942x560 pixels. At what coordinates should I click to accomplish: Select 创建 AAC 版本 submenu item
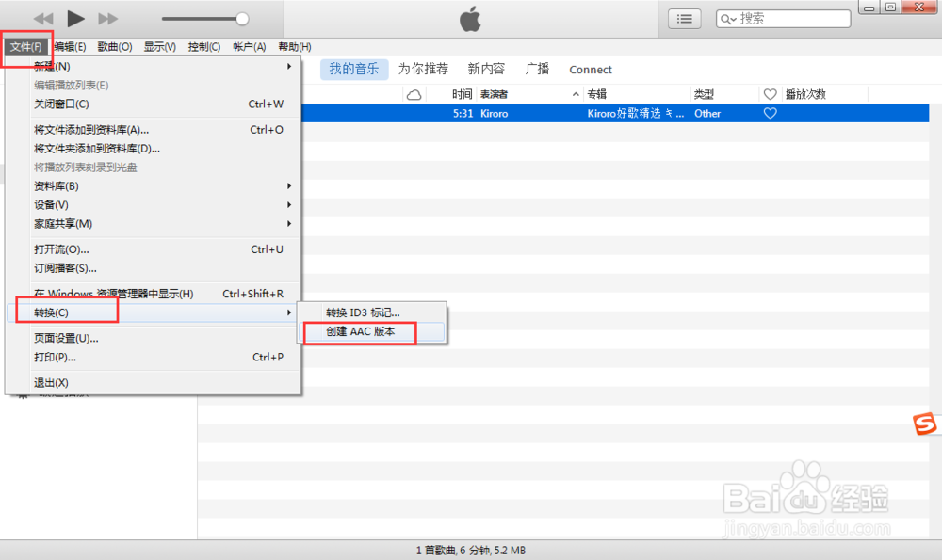tap(372, 331)
